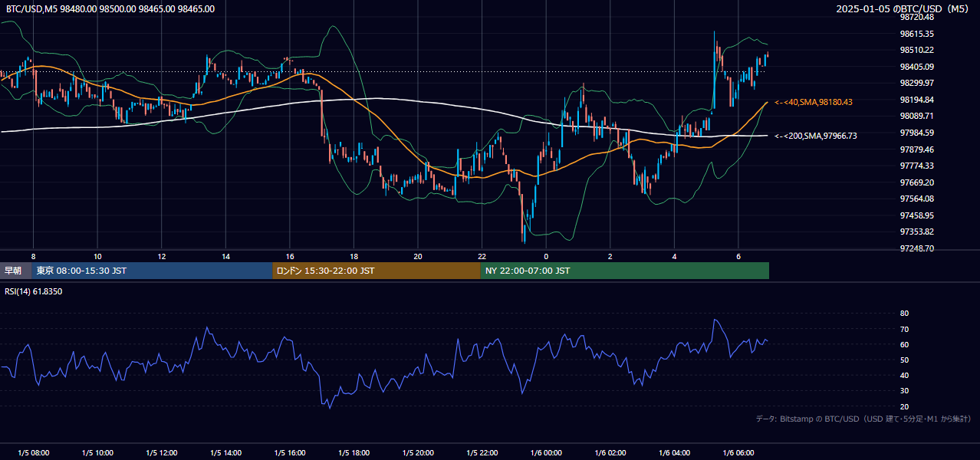Screen dimensions: 980x460
Task: Click the price axis label 98510.22
Action: (916, 50)
